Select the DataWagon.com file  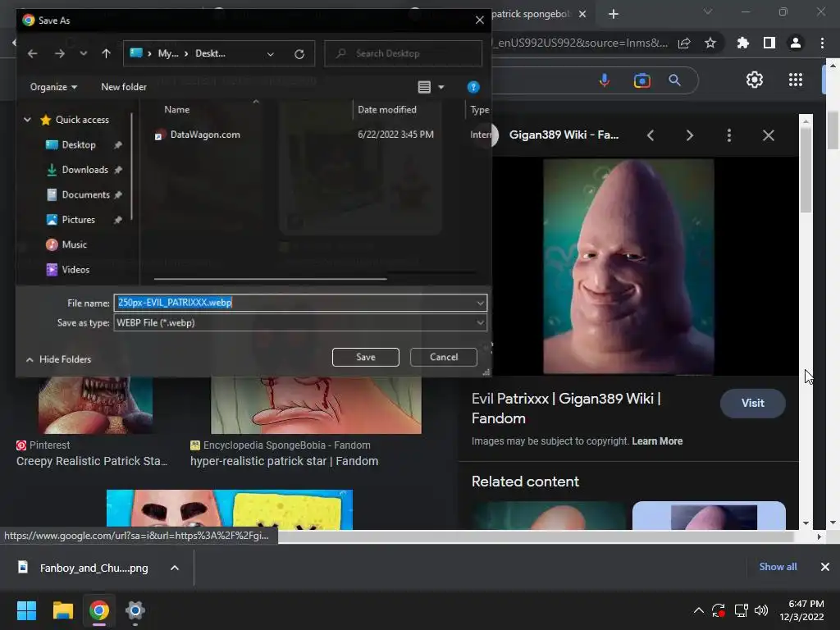click(x=204, y=135)
